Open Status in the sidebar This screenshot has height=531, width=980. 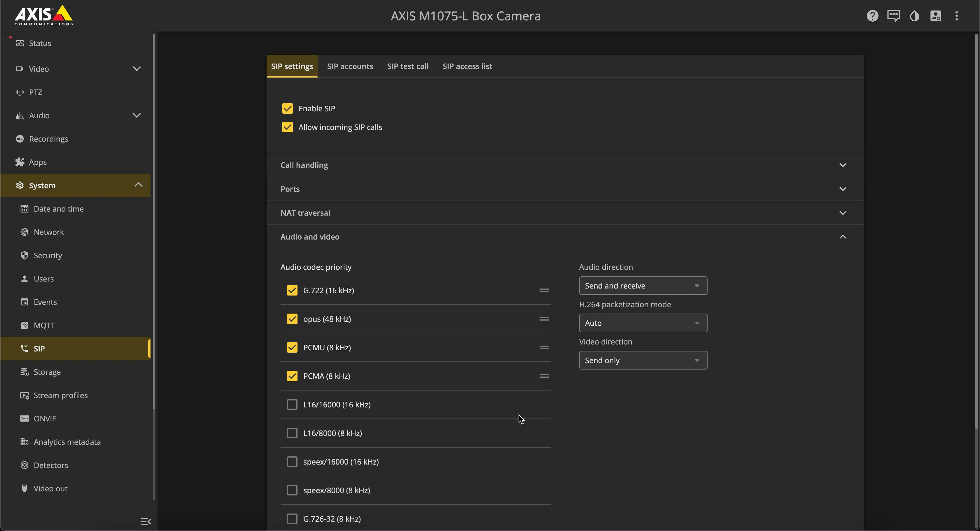pyautogui.click(x=75, y=43)
